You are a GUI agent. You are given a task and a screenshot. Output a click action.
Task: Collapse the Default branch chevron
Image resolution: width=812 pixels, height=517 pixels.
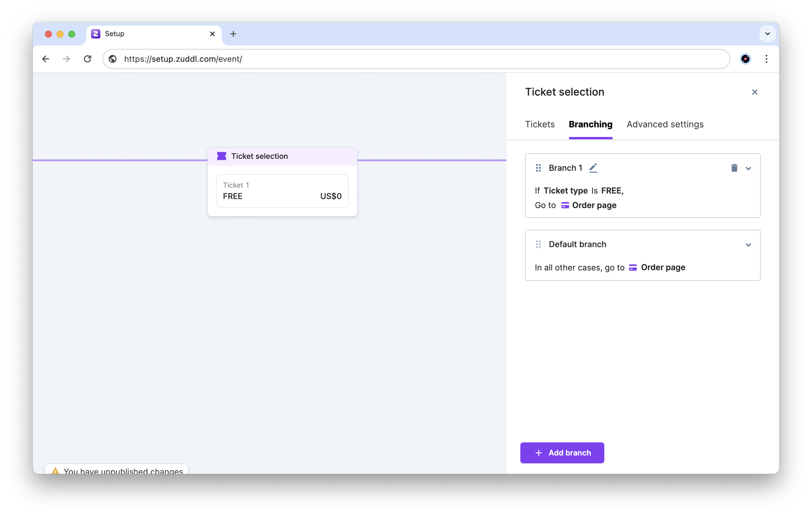pos(748,245)
